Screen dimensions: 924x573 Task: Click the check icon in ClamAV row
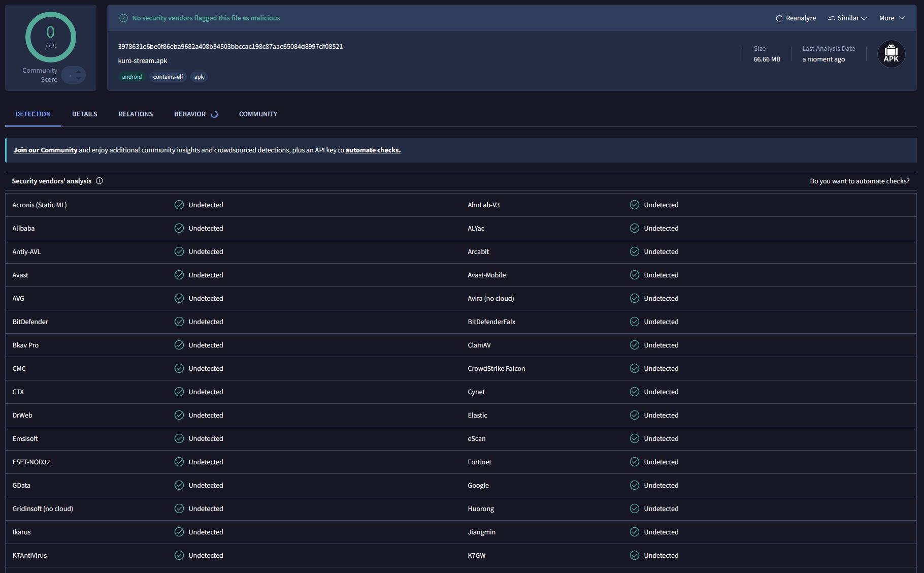pos(635,345)
